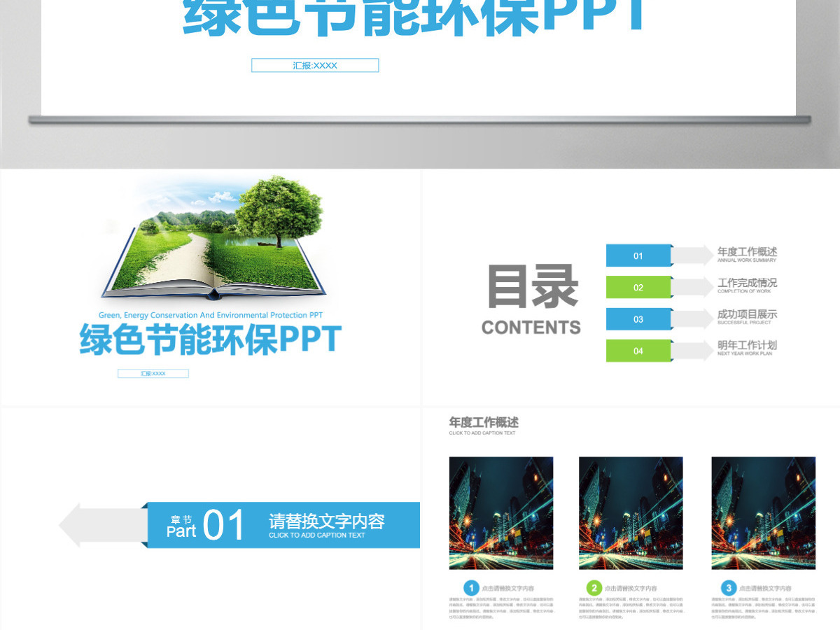Click 请替换文字内容 on the blue banner
The width and height of the screenshot is (840, 630).
pos(327,521)
